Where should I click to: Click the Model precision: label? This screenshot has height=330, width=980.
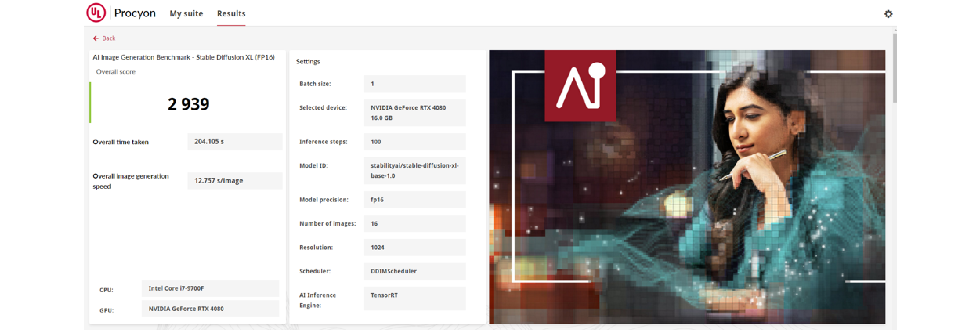tap(324, 200)
